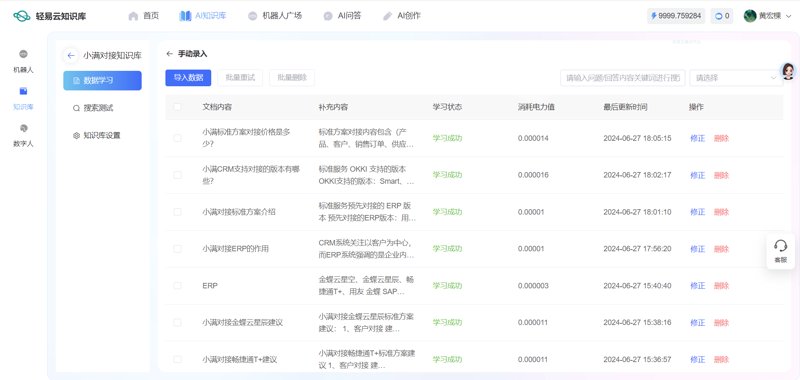Click 修正 for row updated 18:02:17
The image size is (800, 380).
[x=697, y=175]
